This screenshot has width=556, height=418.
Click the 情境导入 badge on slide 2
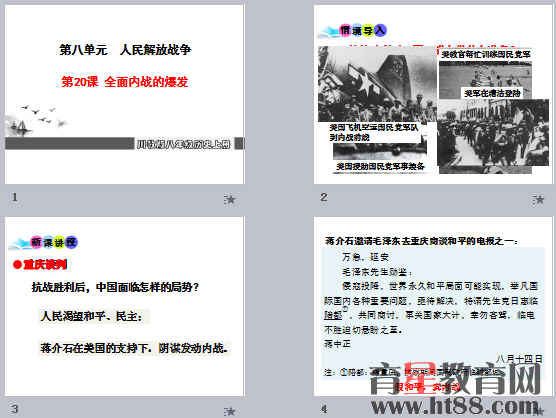[363, 30]
